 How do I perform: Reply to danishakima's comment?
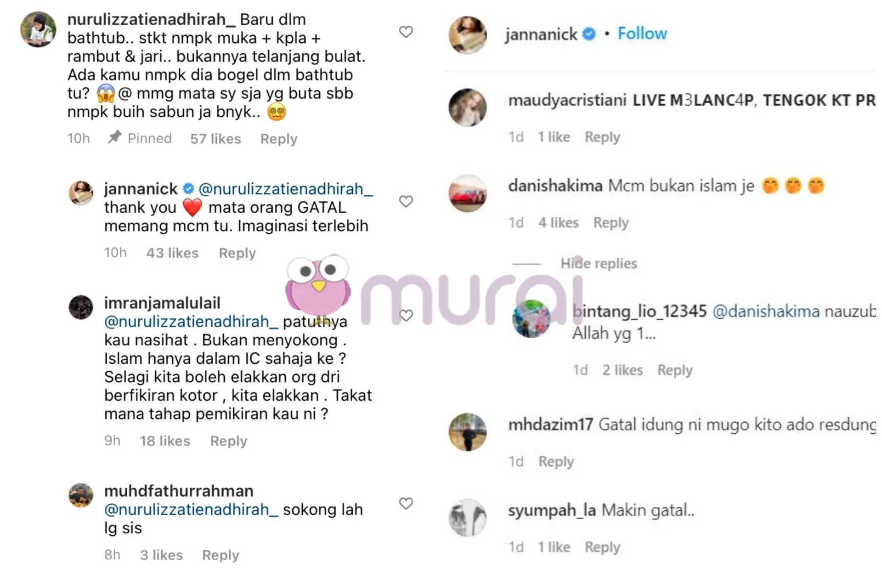(x=611, y=223)
